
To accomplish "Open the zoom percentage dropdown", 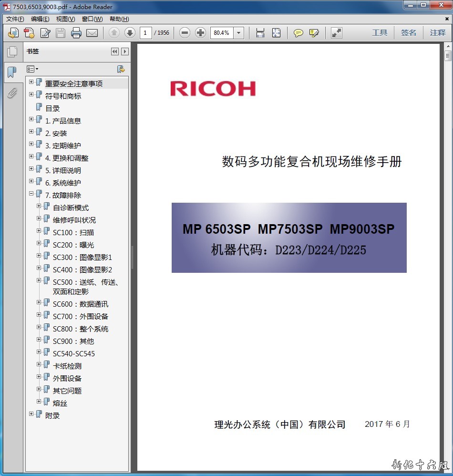I will pyautogui.click(x=239, y=33).
